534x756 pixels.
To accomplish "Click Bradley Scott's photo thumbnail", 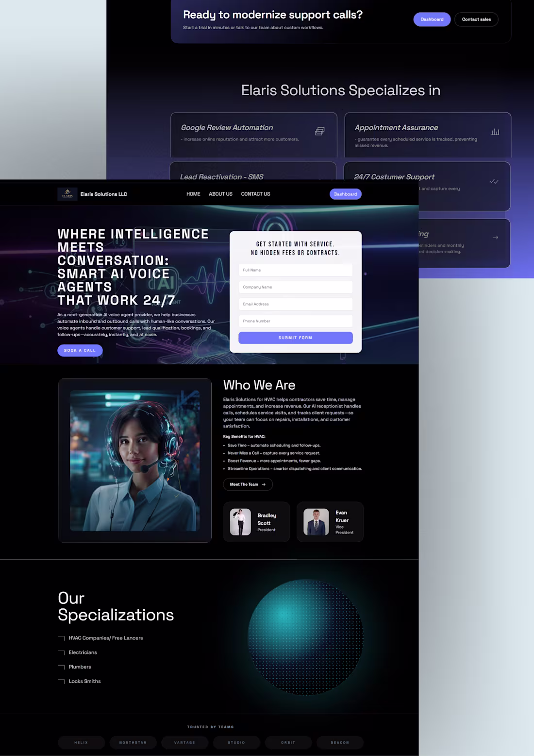I will point(240,521).
